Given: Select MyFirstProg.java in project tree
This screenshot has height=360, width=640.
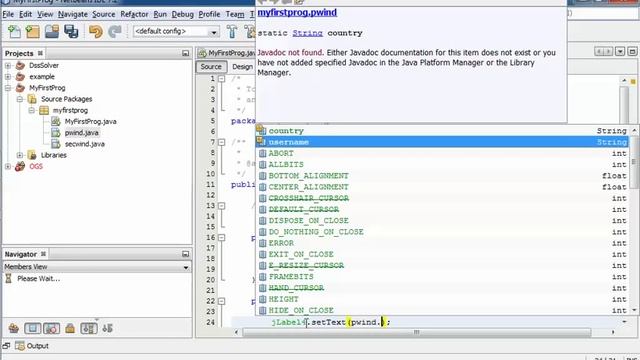Looking at the screenshot, I should pyautogui.click(x=90, y=122).
